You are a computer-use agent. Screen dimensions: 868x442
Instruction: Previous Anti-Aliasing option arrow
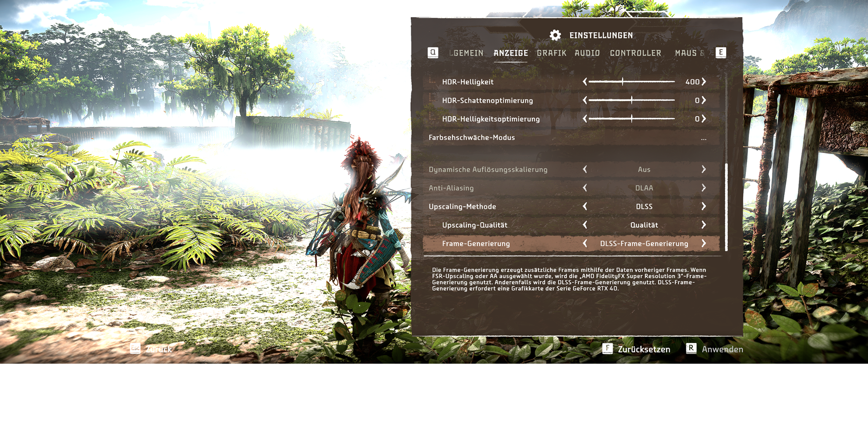585,188
